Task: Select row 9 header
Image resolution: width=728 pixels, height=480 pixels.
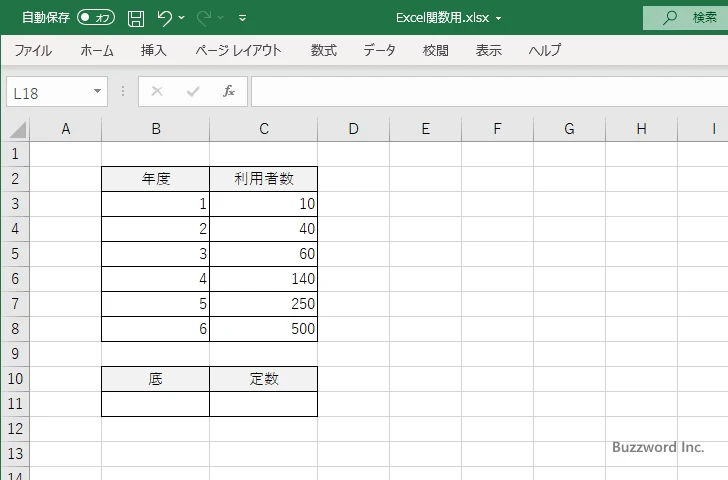Action: coord(15,354)
